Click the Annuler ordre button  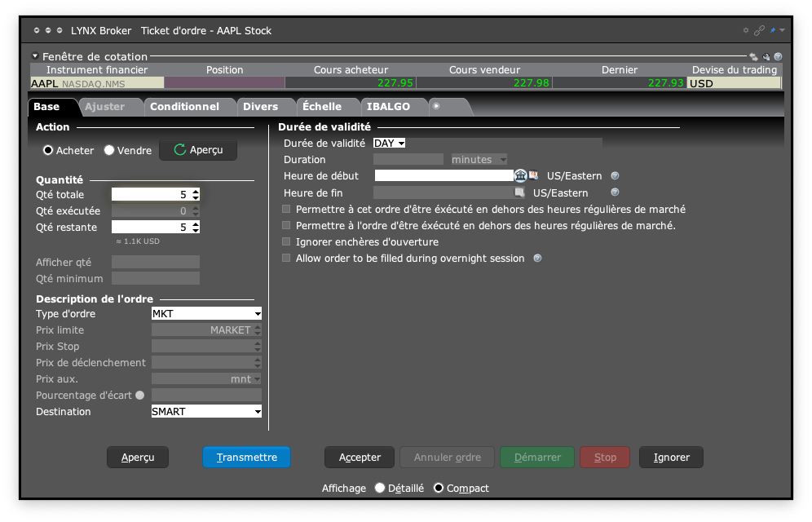click(448, 458)
